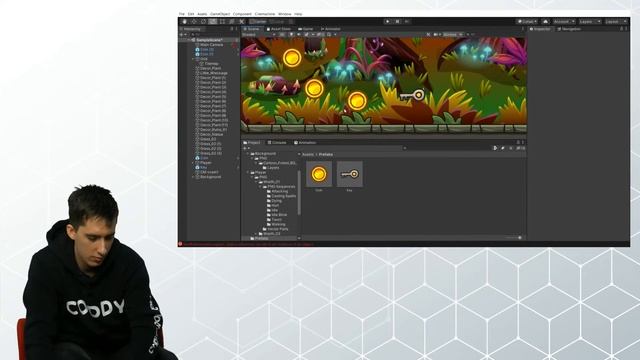
Task: Select the combined Transform tool
Action: pyautogui.click(x=231, y=22)
